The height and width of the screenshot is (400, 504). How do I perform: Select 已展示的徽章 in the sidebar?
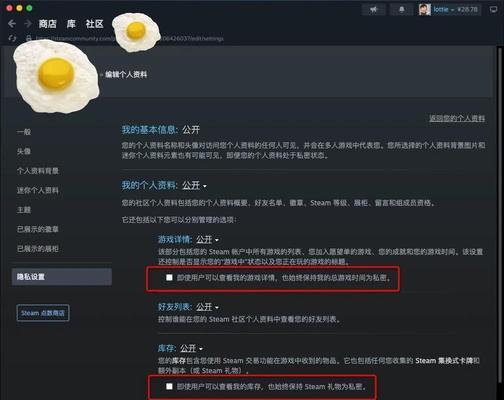[x=38, y=229]
